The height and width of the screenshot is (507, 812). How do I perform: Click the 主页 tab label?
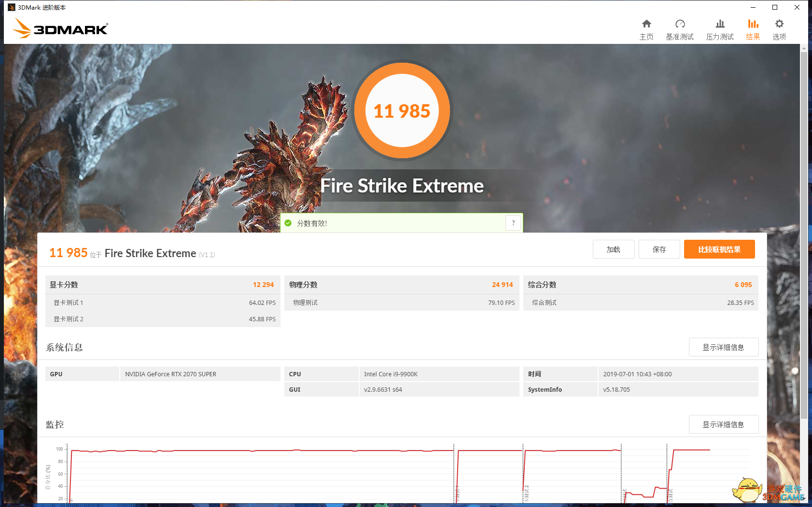coord(646,37)
